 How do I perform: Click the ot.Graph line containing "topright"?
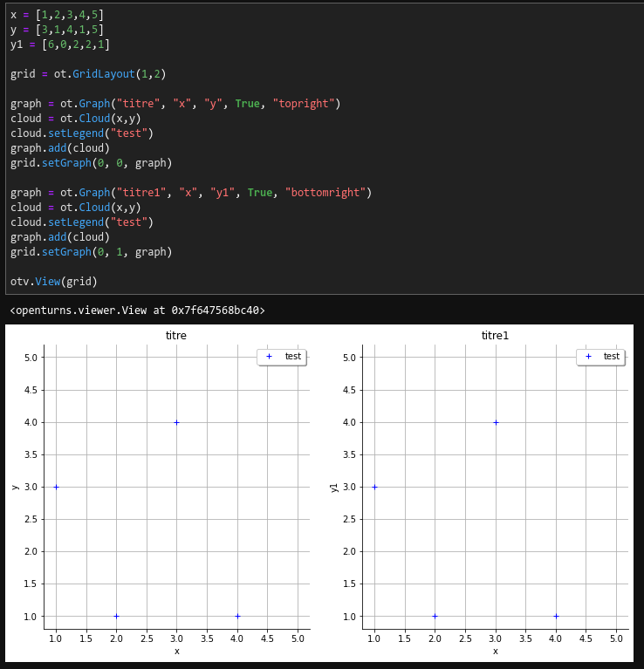point(175,104)
